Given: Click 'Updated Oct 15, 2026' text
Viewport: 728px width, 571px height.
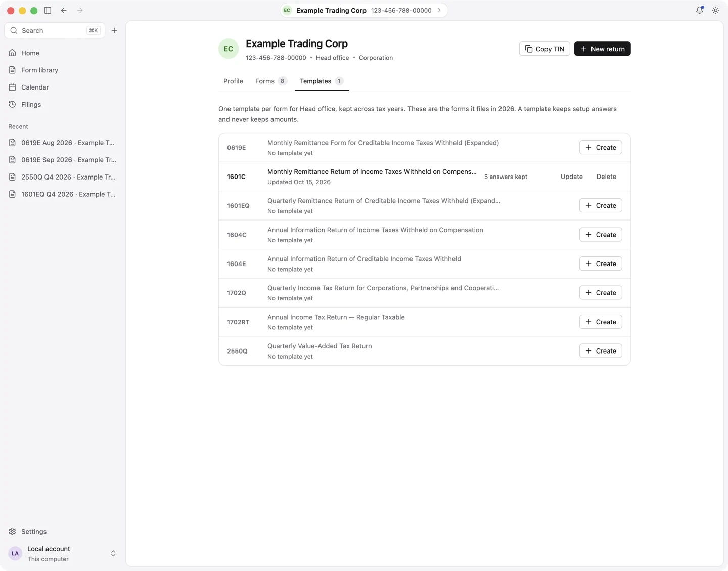Looking at the screenshot, I should [x=299, y=182].
